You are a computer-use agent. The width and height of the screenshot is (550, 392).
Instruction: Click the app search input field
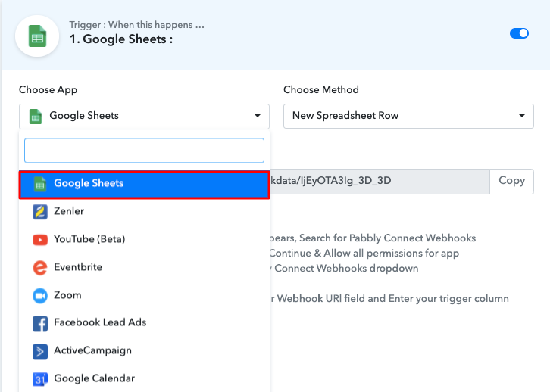144,151
